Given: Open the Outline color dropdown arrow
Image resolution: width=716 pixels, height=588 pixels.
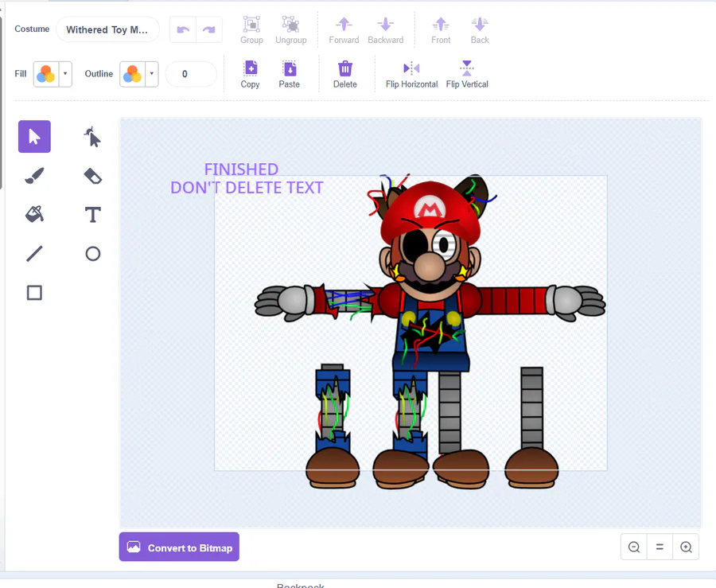Looking at the screenshot, I should coord(152,74).
